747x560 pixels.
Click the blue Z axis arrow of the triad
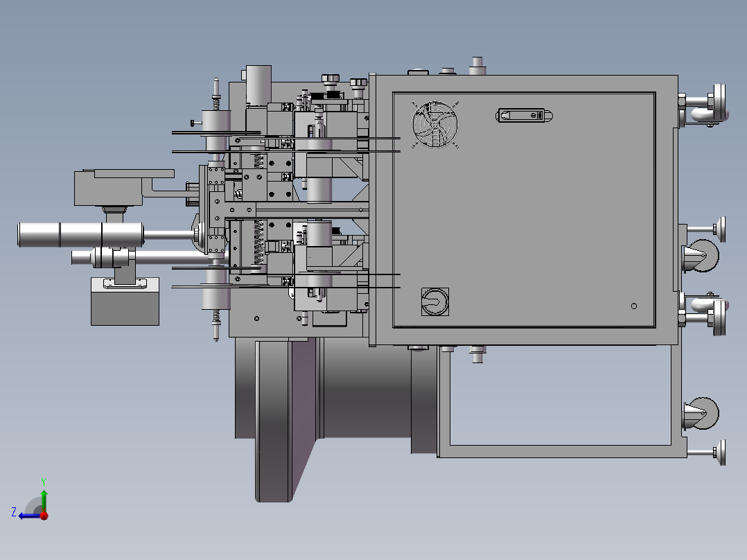(x=28, y=516)
